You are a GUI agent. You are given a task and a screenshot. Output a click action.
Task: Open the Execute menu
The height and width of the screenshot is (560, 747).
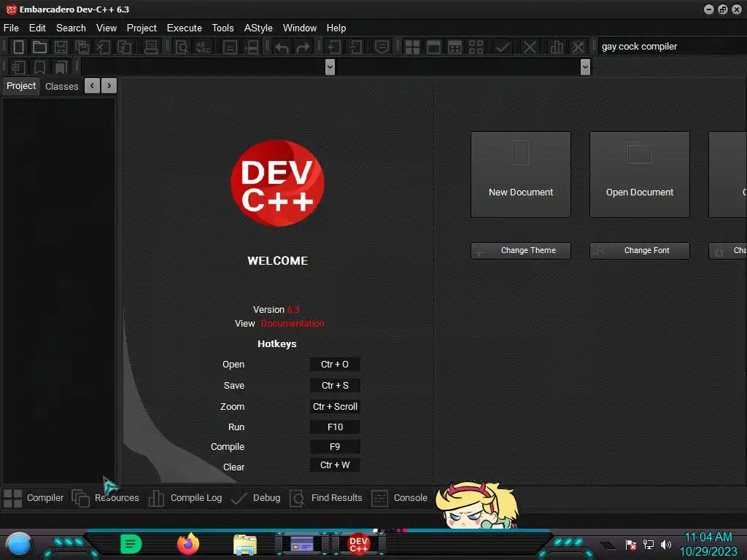(x=185, y=28)
